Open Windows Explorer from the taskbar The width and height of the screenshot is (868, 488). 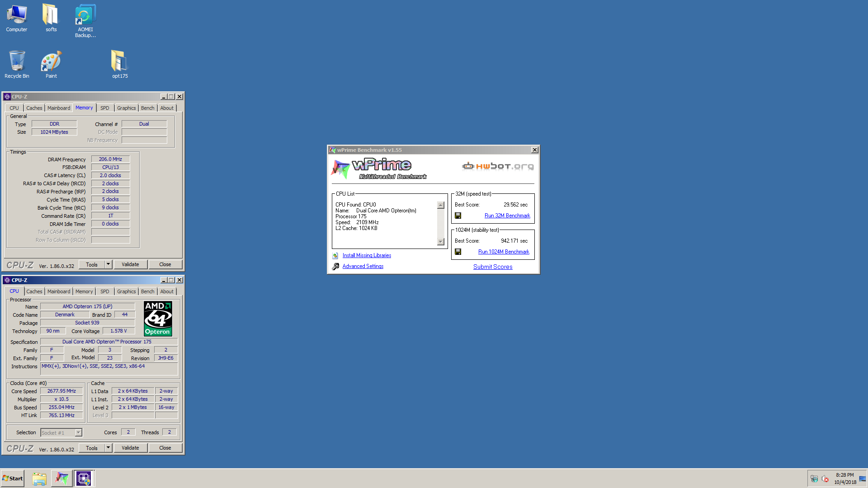39,479
